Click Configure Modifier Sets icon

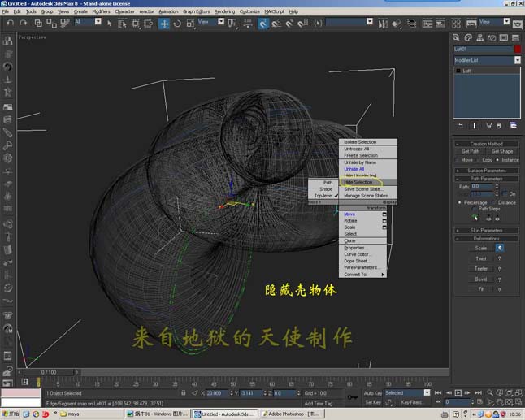coord(513,125)
